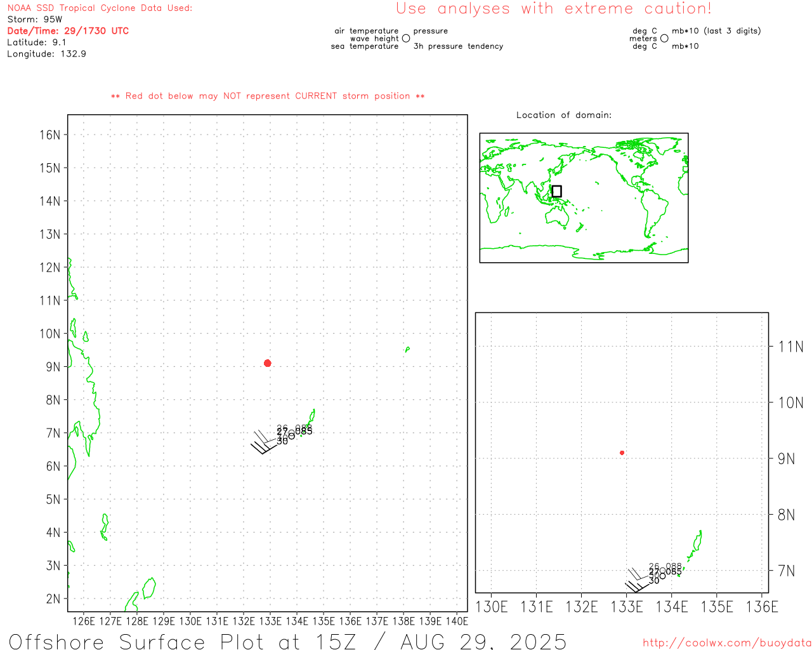This screenshot has width=812, height=650.
Task: Click the units legend circle beside meters
Action: 664,38
